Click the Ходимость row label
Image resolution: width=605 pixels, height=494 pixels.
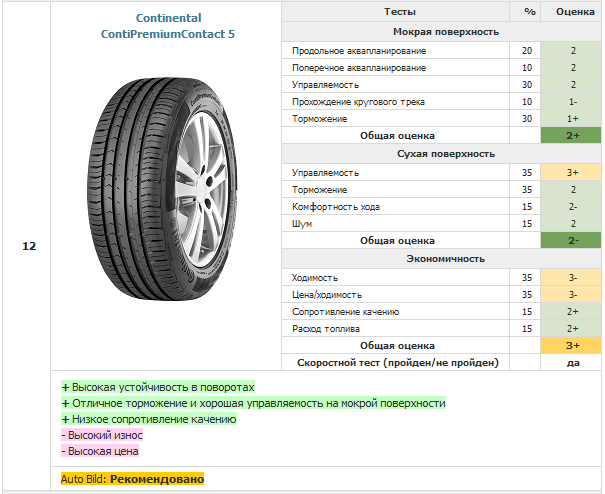pos(315,277)
